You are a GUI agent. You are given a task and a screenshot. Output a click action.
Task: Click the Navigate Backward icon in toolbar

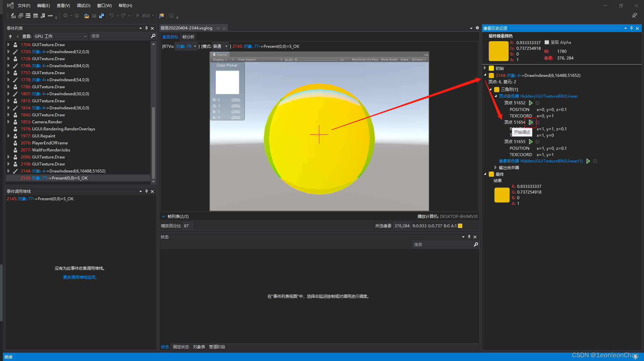pyautogui.click(x=65, y=16)
